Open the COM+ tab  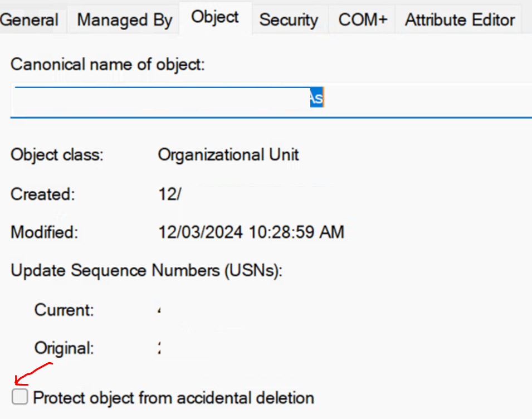[x=362, y=20]
